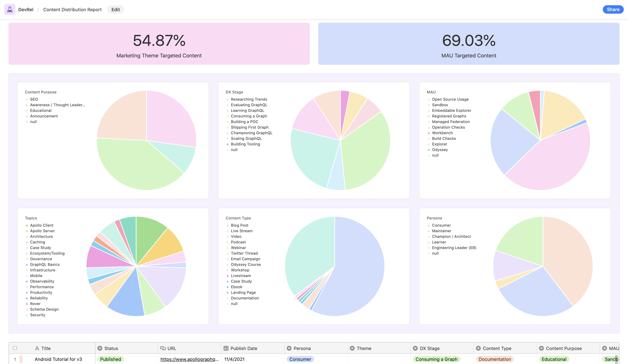Open the Content Purpose column header dropdown
This screenshot has height=364, width=628.
541,348
